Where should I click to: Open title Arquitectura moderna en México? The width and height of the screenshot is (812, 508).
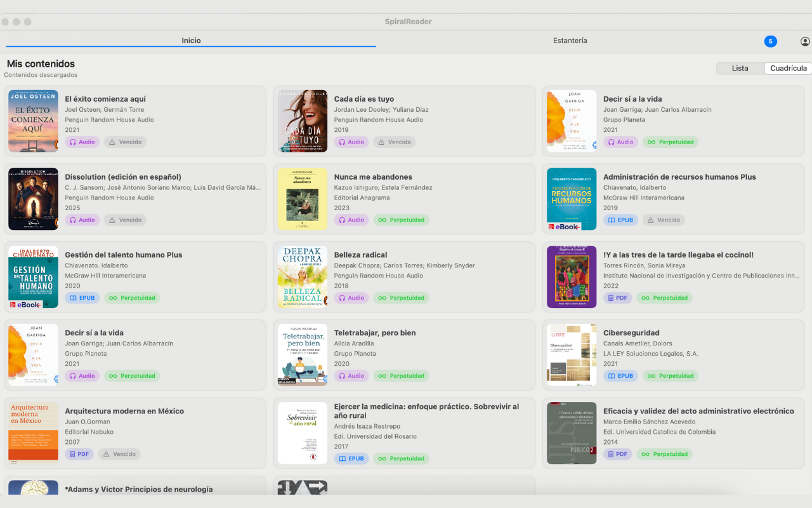(124, 411)
